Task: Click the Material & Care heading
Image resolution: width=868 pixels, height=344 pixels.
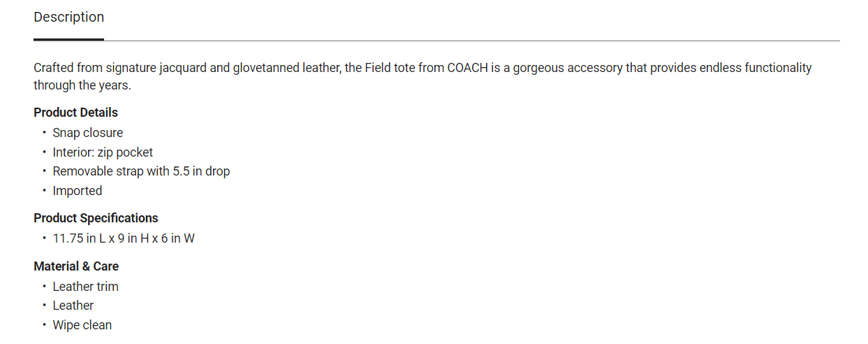Action: [x=76, y=266]
